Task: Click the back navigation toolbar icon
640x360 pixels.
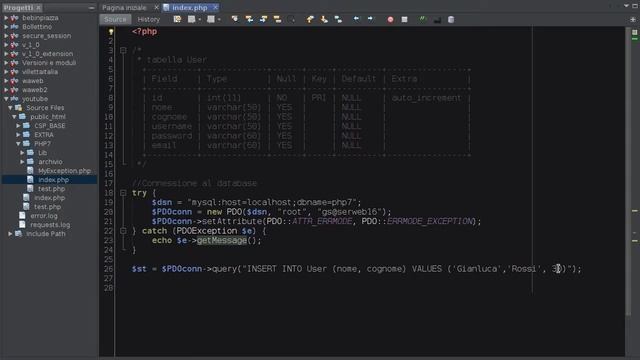Action: point(191,19)
